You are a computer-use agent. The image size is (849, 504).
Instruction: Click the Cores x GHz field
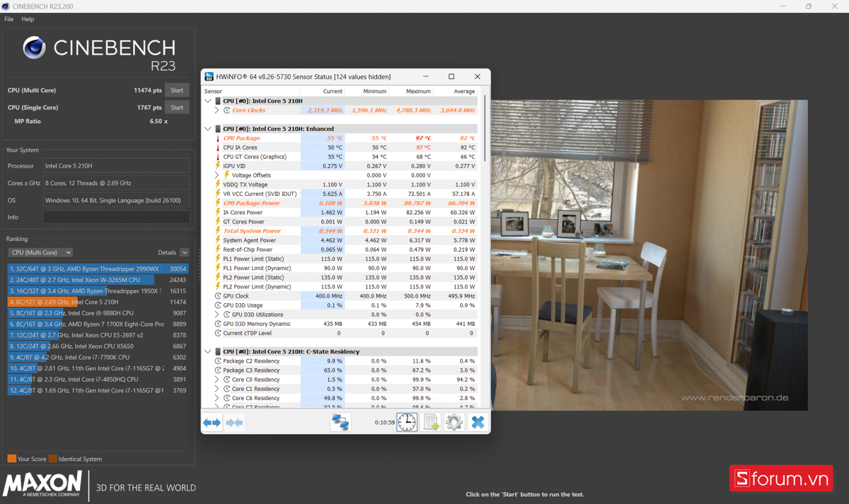pos(116,183)
